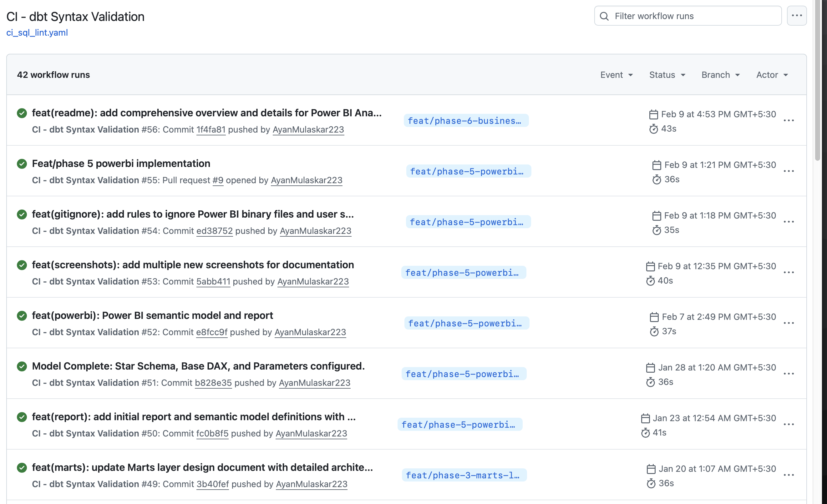
Task: Open the ci_sql_lint.yaml workflow file link
Action: coord(37,33)
